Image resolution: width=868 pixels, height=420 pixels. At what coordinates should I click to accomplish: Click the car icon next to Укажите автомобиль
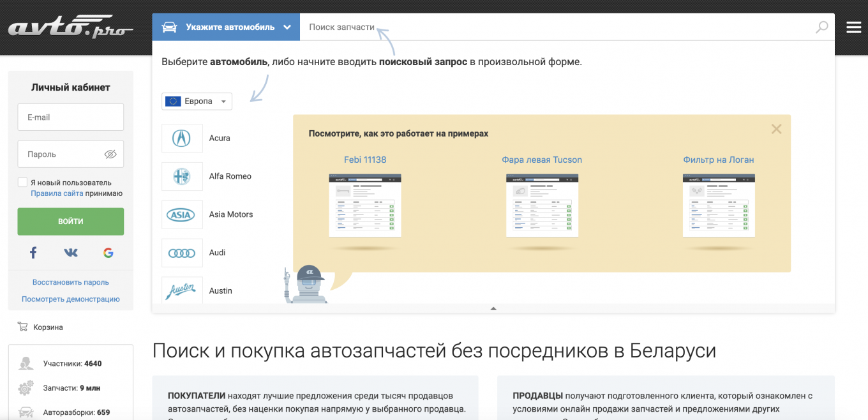pyautogui.click(x=168, y=27)
